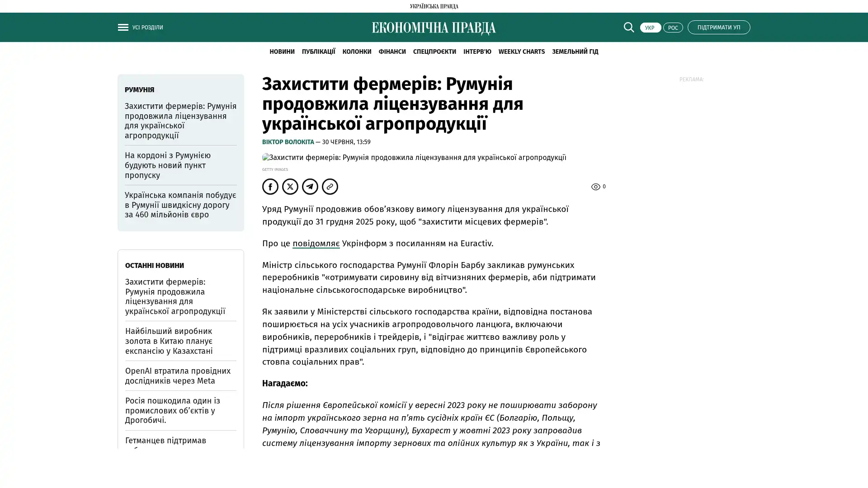Copy article link icon
This screenshot has width=868, height=488.
pyautogui.click(x=330, y=187)
